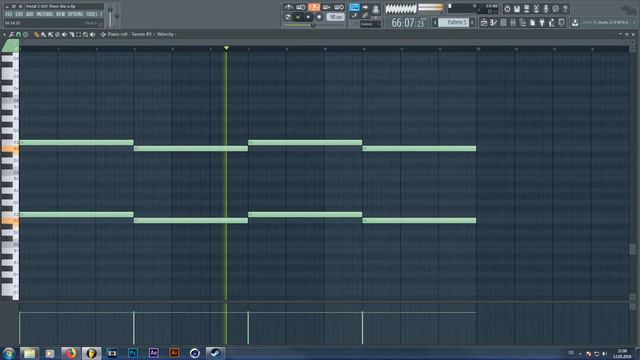
Task: Open the Help question mark icon
Action: tap(565, 9)
